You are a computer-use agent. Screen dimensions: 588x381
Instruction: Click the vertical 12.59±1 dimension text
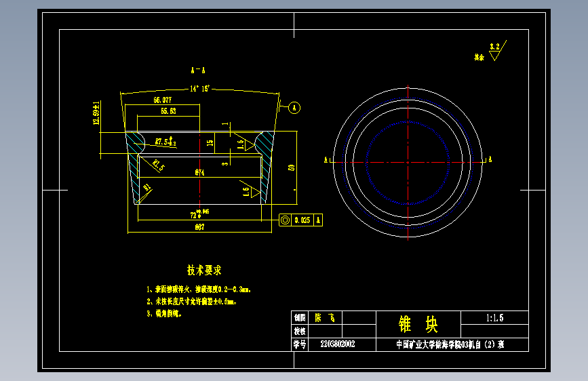click(x=96, y=113)
